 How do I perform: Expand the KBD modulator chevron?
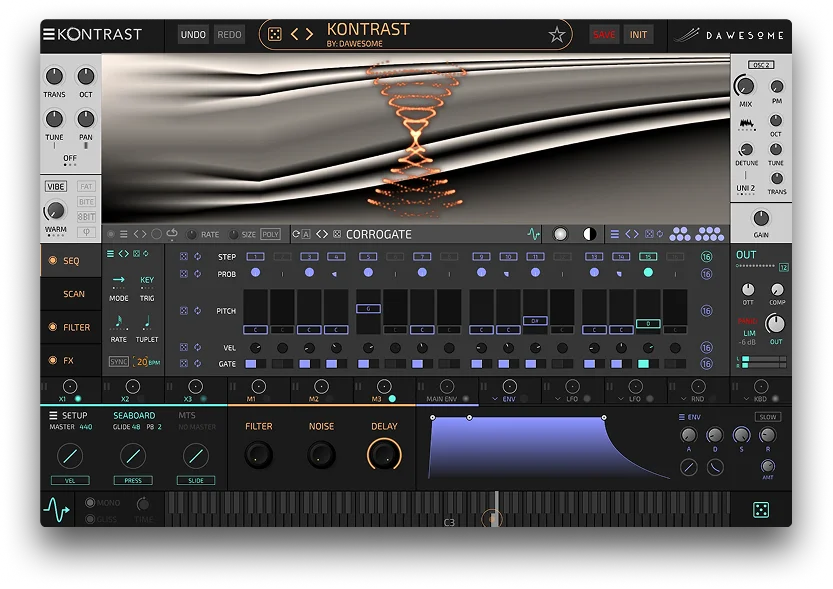(x=746, y=399)
